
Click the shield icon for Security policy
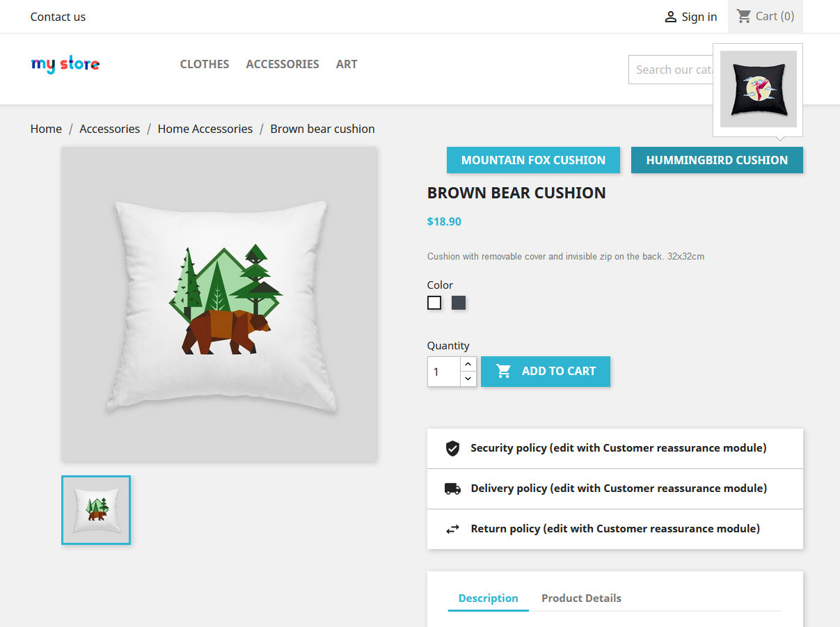pyautogui.click(x=452, y=448)
